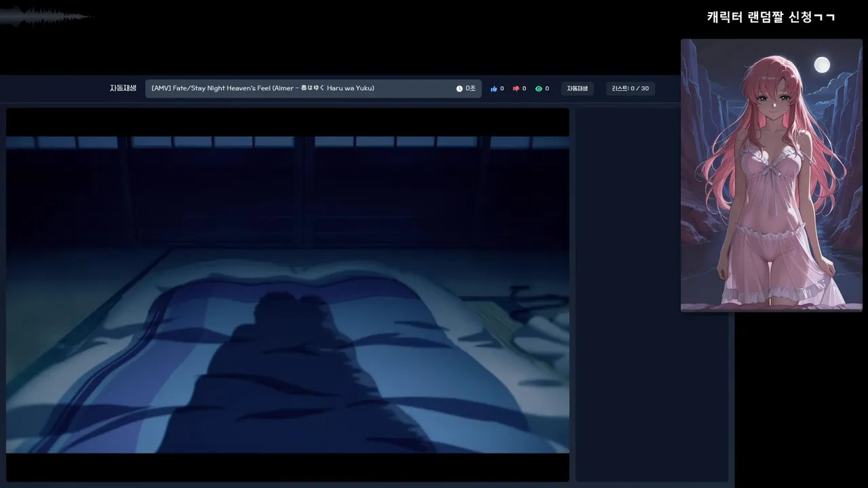Screen dimensions: 868x488
Task: Click the 자동재생 label left of title
Action: point(123,88)
